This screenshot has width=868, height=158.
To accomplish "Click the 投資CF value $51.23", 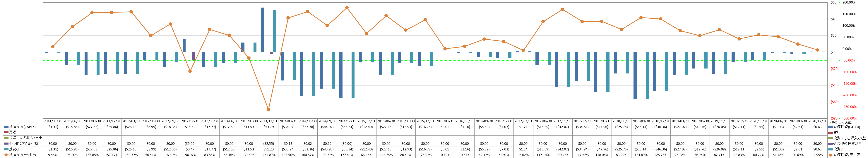I will pyautogui.click(x=268, y=149).
